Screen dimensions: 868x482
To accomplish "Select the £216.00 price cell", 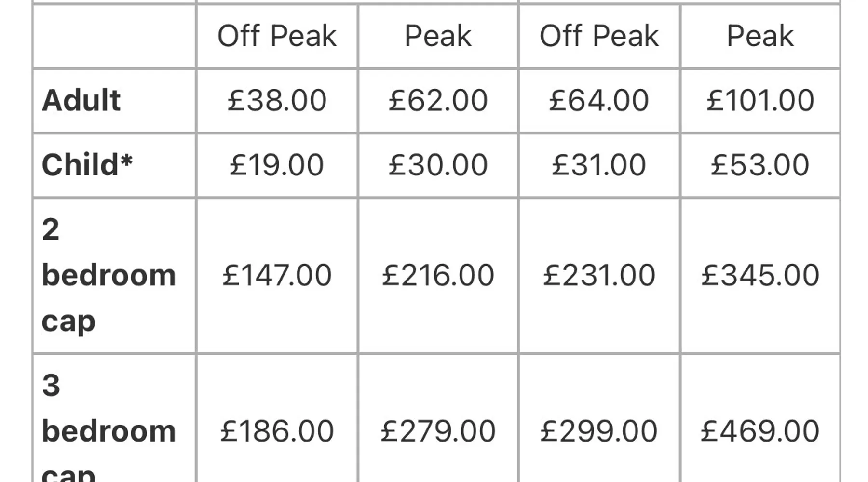I will pyautogui.click(x=438, y=275).
